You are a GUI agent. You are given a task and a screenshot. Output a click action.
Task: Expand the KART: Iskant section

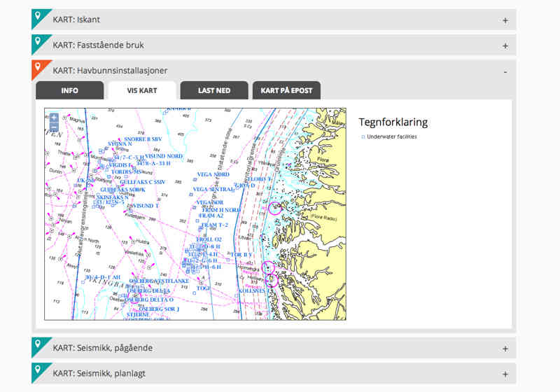click(505, 20)
